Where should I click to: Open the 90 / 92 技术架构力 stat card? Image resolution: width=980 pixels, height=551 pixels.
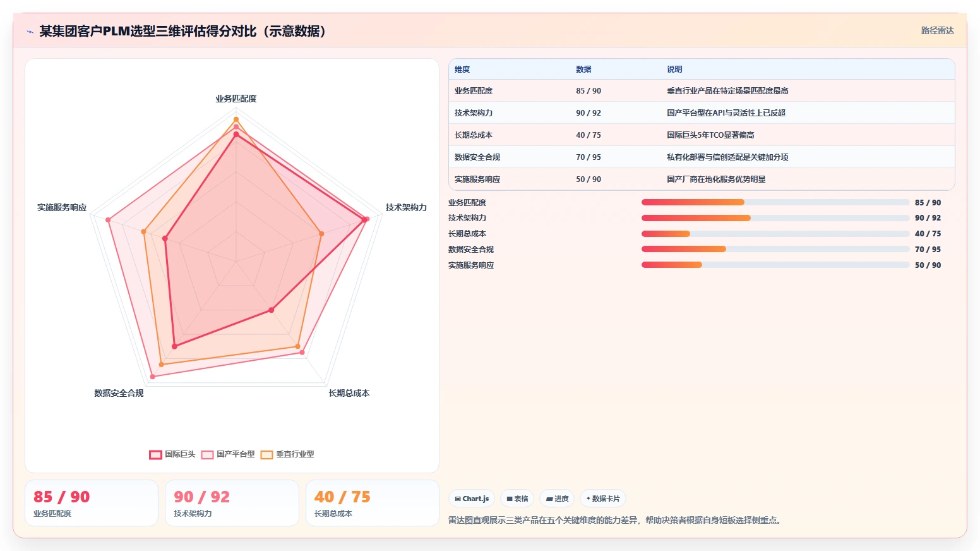(232, 503)
